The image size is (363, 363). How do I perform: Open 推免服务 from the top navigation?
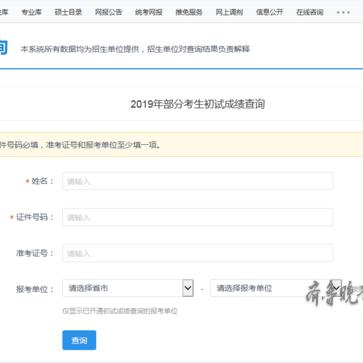189,12
